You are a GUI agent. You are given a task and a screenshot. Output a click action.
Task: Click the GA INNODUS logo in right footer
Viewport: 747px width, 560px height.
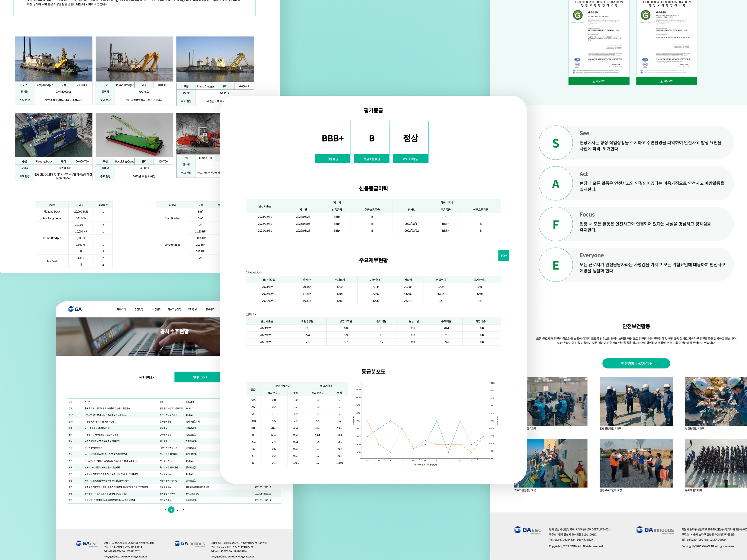[x=655, y=530]
